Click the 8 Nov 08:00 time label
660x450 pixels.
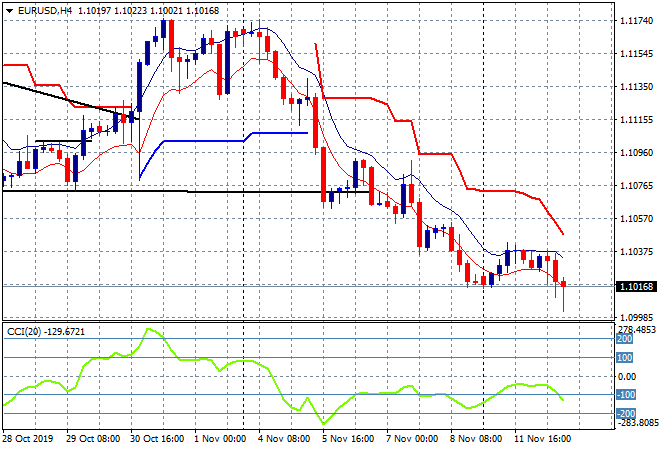tap(476, 439)
